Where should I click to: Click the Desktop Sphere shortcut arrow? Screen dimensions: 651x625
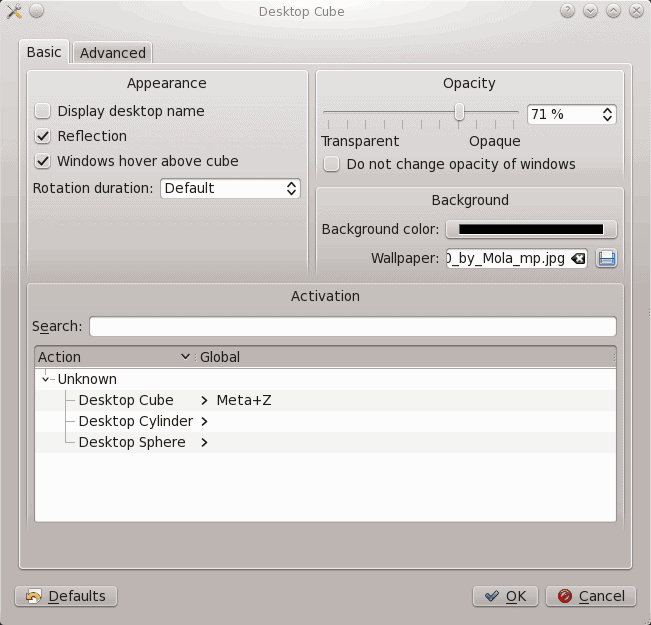pos(204,442)
